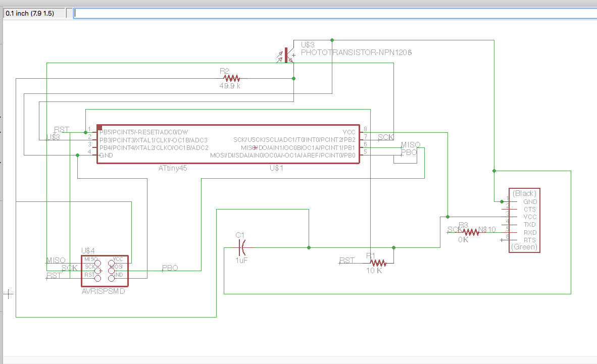This screenshot has width=597, height=364.
Task: Click the PBO net label right of AVRISPSMD
Action: pos(170,268)
